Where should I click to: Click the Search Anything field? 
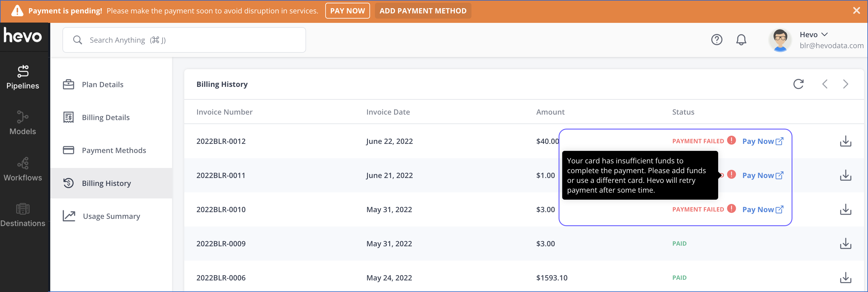[x=184, y=39]
